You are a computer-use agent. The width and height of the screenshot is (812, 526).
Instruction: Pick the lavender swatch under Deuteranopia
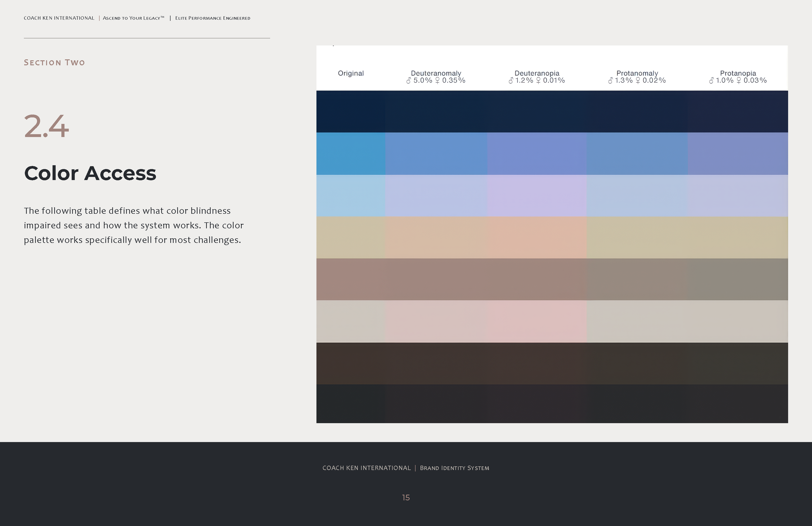(537, 196)
